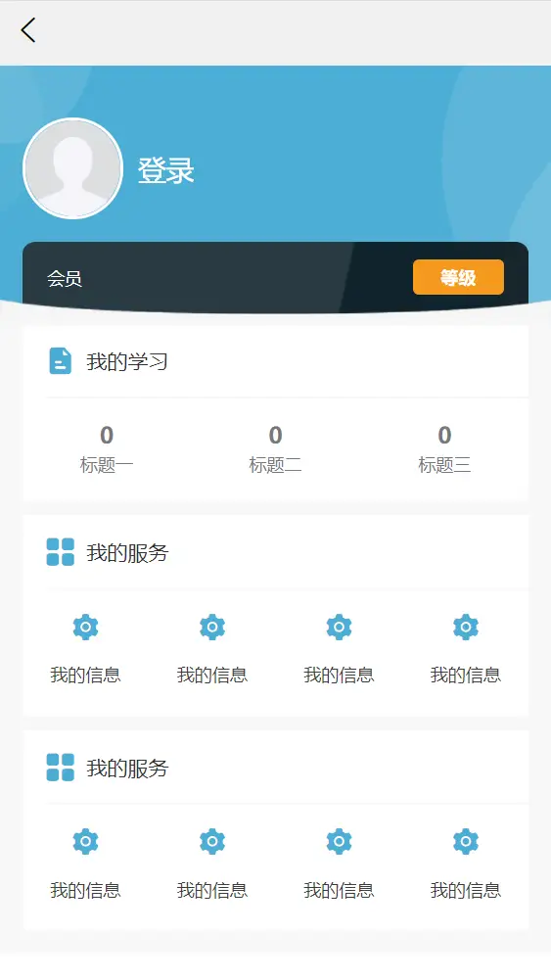
Task: Tap the default user avatar picture
Action: point(72,168)
